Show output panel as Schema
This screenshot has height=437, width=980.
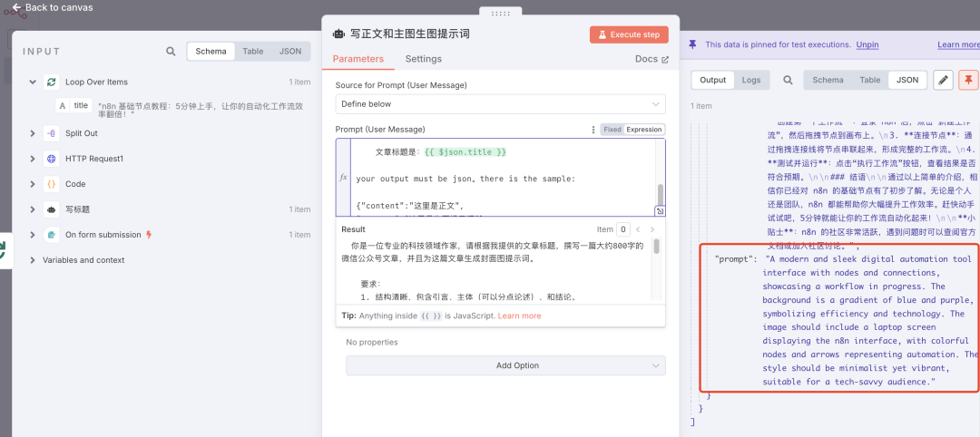(x=828, y=80)
